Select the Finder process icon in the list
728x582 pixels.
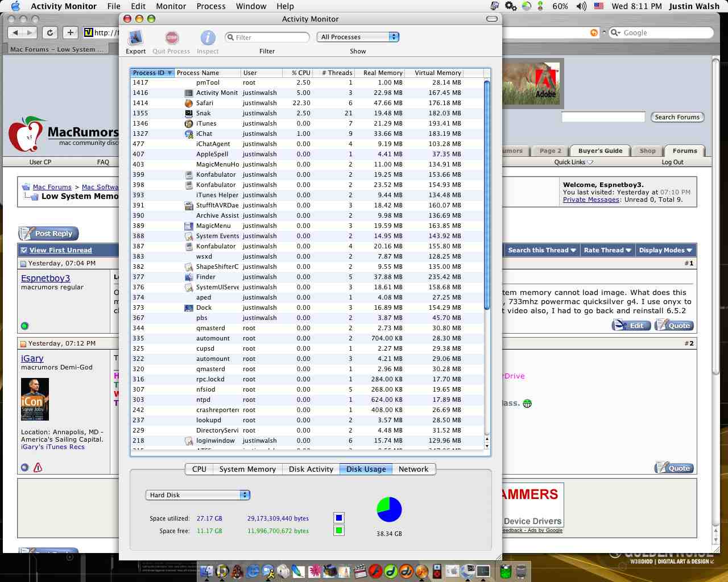[189, 277]
